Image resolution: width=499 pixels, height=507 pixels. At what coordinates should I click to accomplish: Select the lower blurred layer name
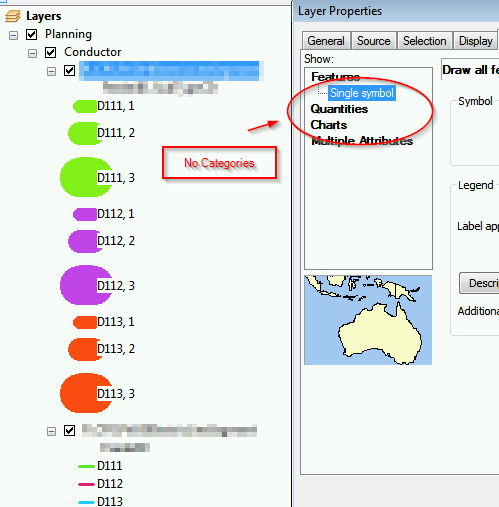tap(169, 431)
